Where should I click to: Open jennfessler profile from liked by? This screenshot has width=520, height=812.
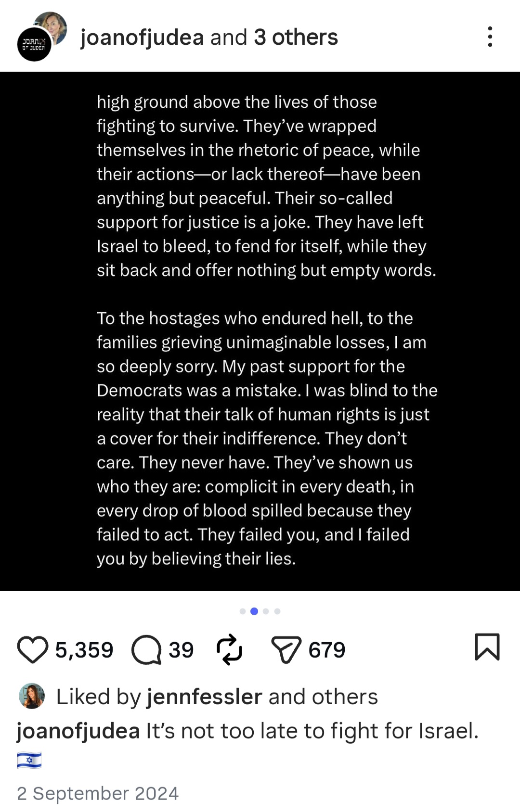204,697
